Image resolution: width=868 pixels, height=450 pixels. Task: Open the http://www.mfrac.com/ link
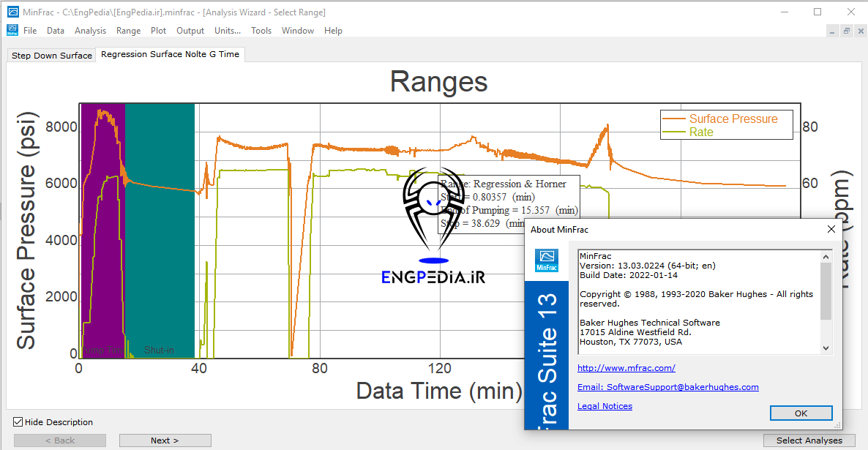pyautogui.click(x=626, y=368)
